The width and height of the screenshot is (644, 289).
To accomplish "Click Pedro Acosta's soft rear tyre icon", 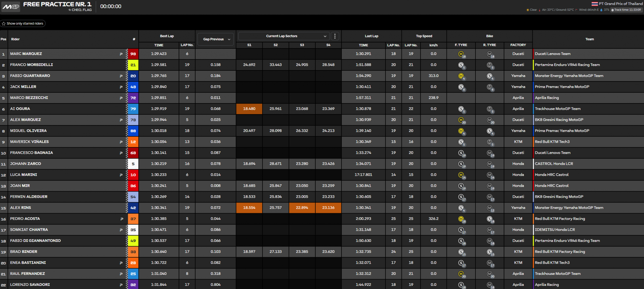I will (489, 219).
